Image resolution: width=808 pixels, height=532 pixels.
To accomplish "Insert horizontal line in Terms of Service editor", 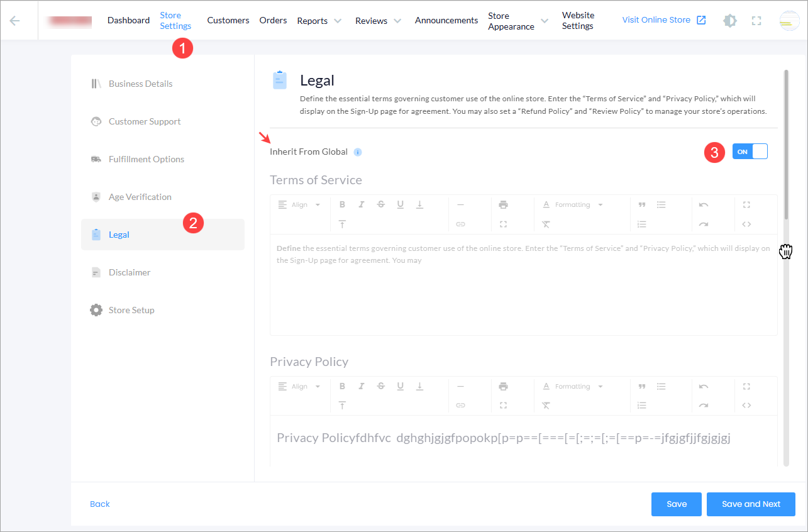I will (x=460, y=204).
